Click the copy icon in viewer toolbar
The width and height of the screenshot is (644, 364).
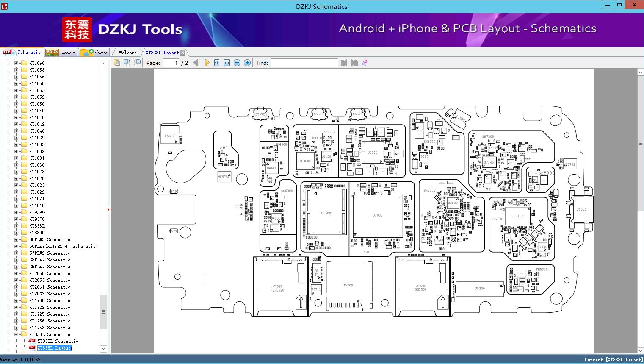pyautogui.click(x=117, y=63)
